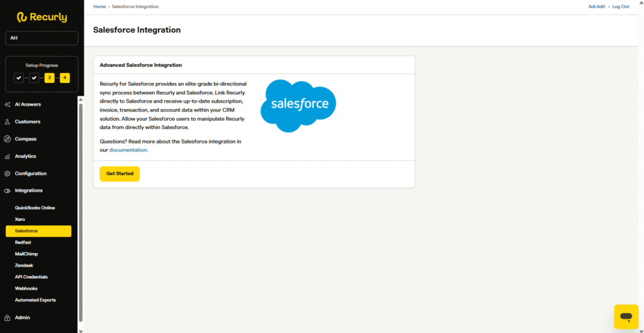Select the Salesforce integration item
The width and height of the screenshot is (644, 333).
tap(38, 231)
